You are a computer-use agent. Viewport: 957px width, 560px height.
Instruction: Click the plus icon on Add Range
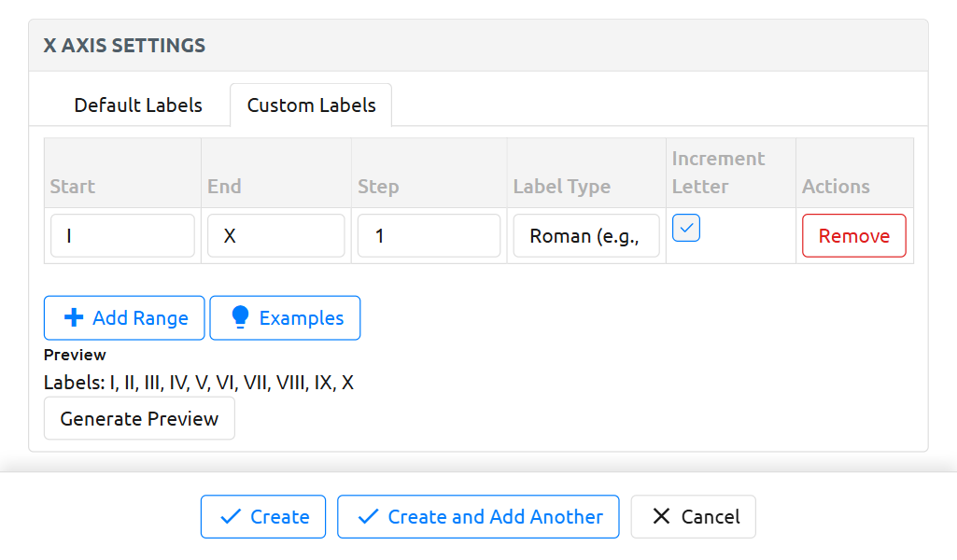(74, 318)
